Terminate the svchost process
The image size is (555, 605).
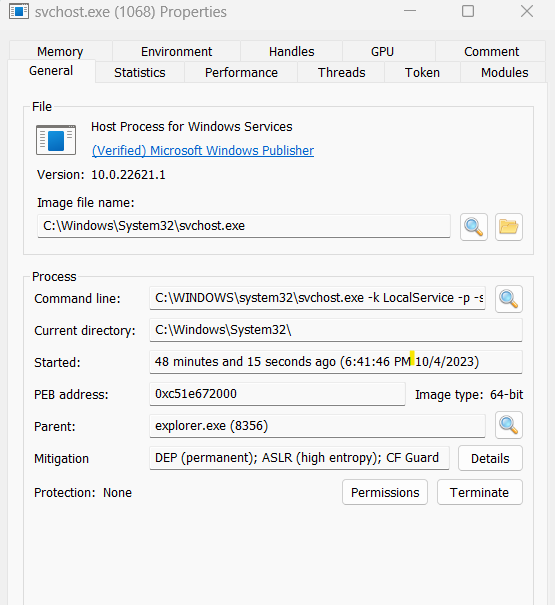point(480,492)
